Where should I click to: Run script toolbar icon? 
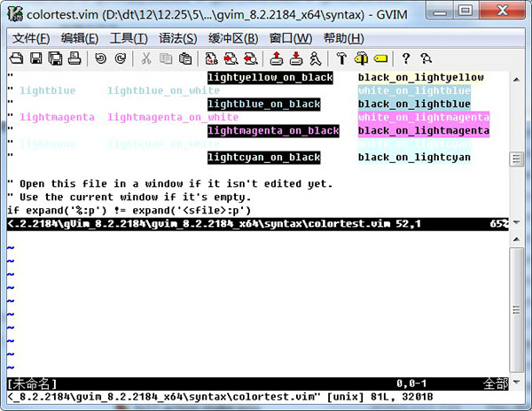pos(316,58)
